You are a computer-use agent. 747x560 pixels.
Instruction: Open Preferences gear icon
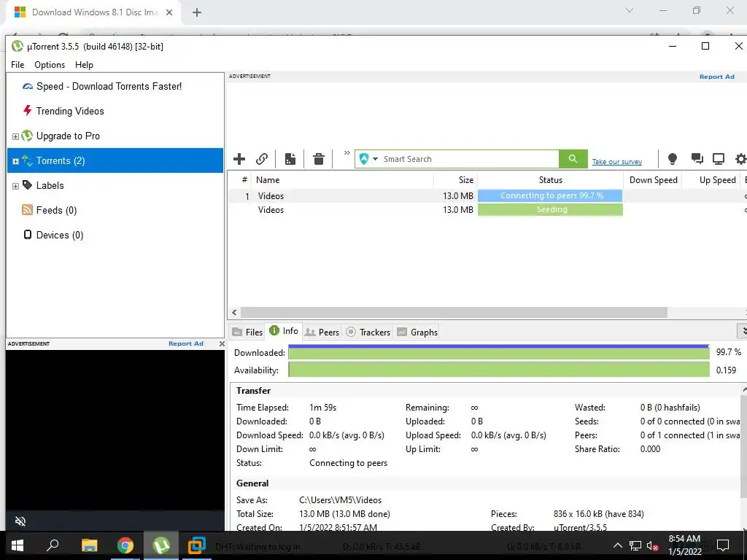pyautogui.click(x=741, y=159)
